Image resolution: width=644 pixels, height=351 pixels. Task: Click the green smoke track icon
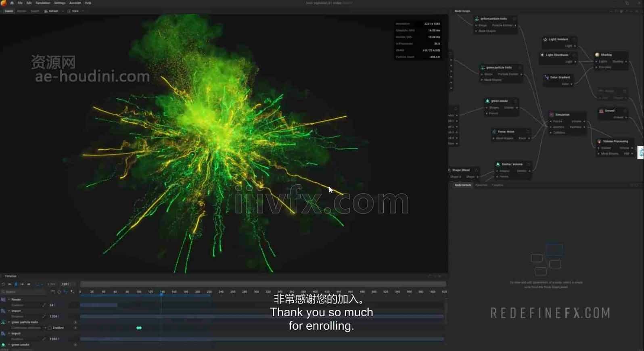3,345
